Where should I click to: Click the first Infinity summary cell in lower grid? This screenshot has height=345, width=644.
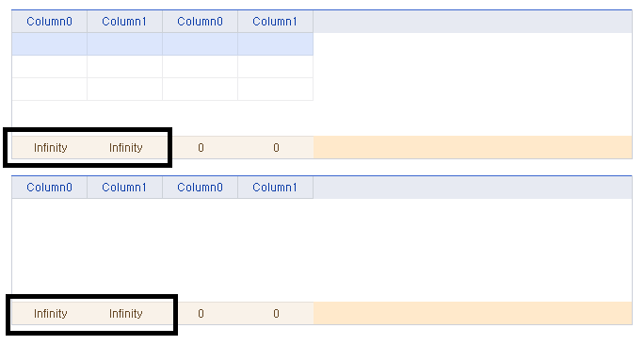click(49, 314)
